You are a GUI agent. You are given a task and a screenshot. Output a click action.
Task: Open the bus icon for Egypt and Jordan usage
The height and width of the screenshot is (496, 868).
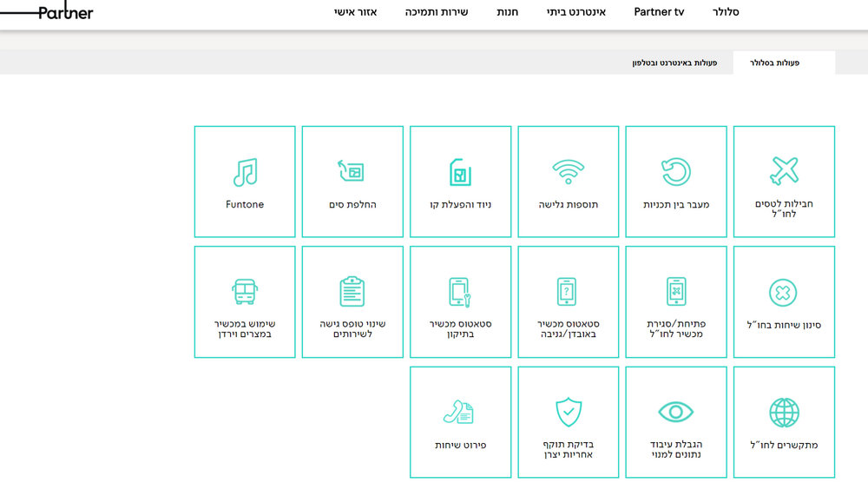[245, 292]
